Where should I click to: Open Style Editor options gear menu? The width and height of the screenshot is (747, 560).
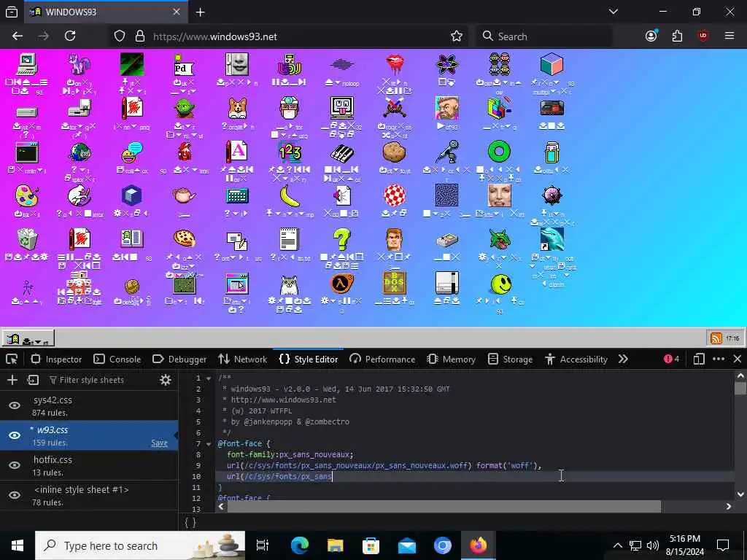point(166,379)
